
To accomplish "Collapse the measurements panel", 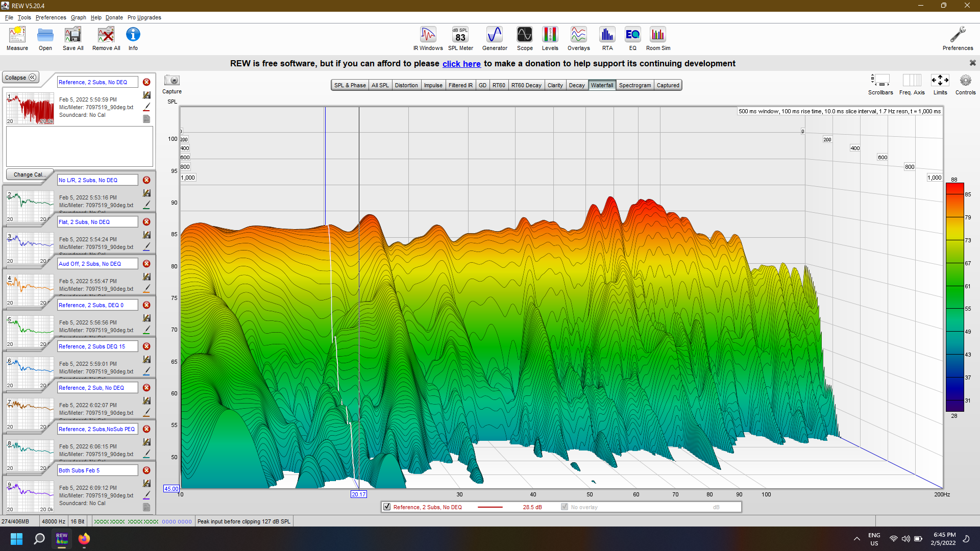I will tap(20, 78).
